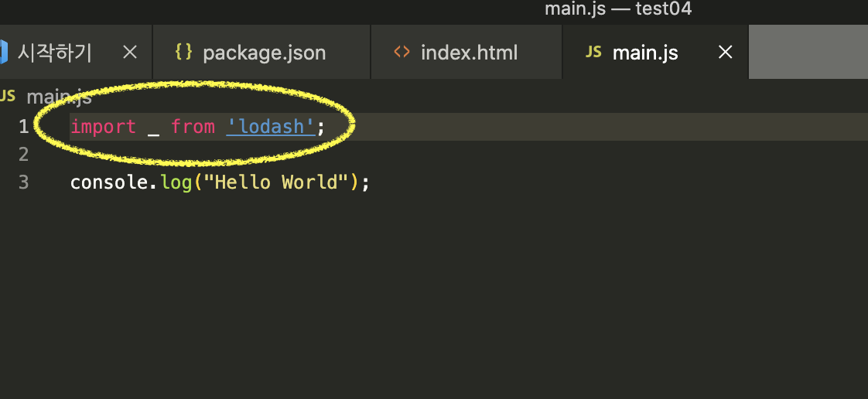Viewport: 868px width, 399px height.
Task: Click line number 3 in gutter
Action: click(x=23, y=182)
